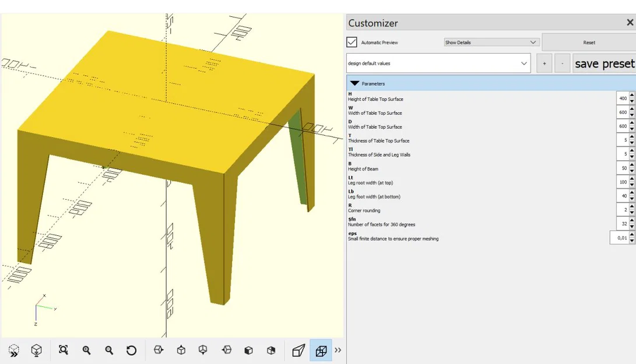The width and height of the screenshot is (636, 364).
Task: Open the toolbar overflow chevrons
Action: click(338, 350)
